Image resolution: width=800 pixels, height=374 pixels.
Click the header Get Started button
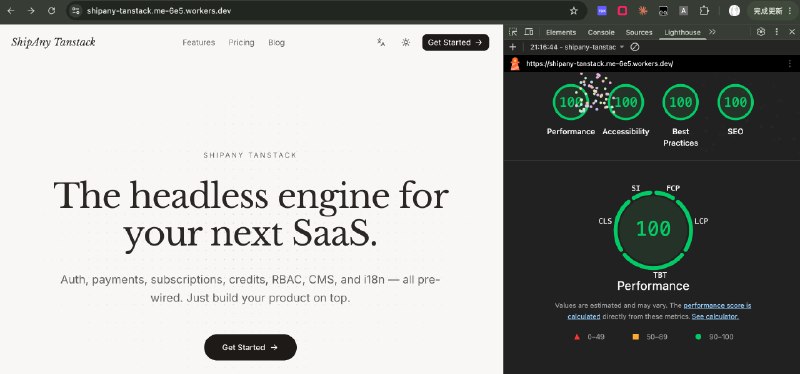(455, 42)
